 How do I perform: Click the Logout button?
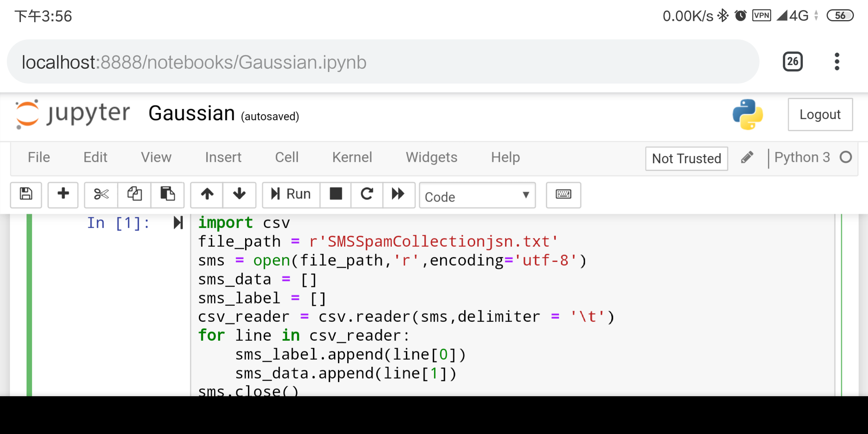click(x=820, y=115)
